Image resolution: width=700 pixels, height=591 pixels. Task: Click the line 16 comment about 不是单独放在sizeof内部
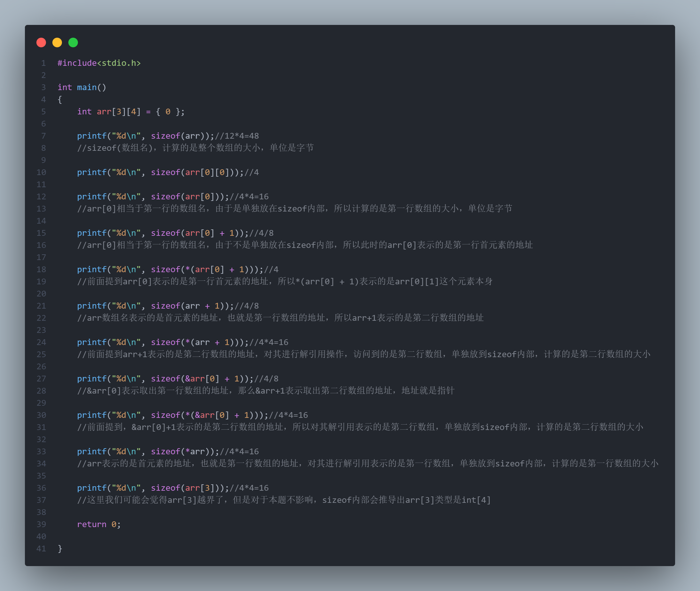tap(305, 245)
